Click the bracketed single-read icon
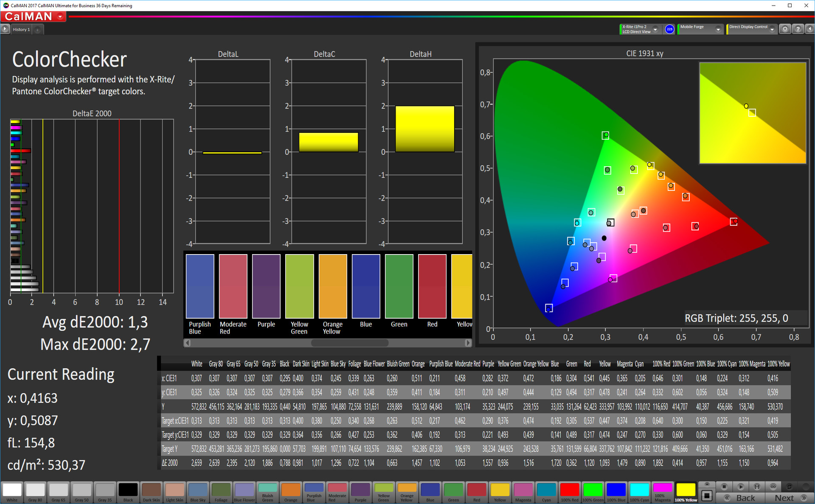 click(757, 487)
